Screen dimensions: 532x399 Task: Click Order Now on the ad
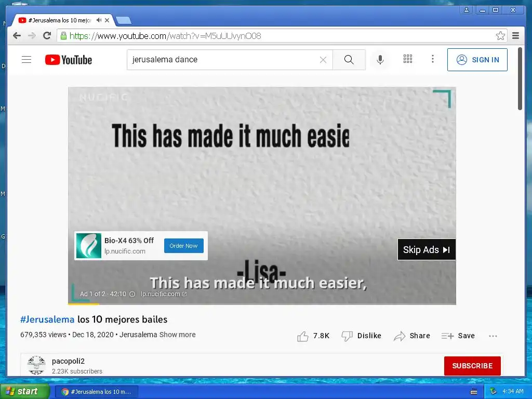click(183, 246)
